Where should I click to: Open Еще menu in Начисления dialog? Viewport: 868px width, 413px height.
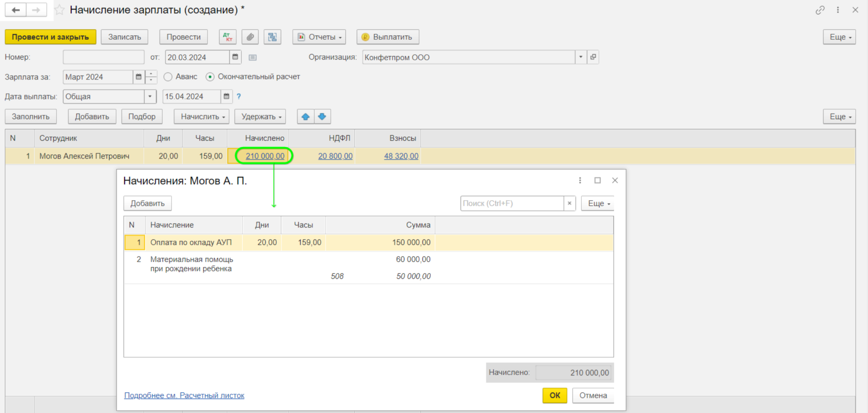(x=598, y=203)
